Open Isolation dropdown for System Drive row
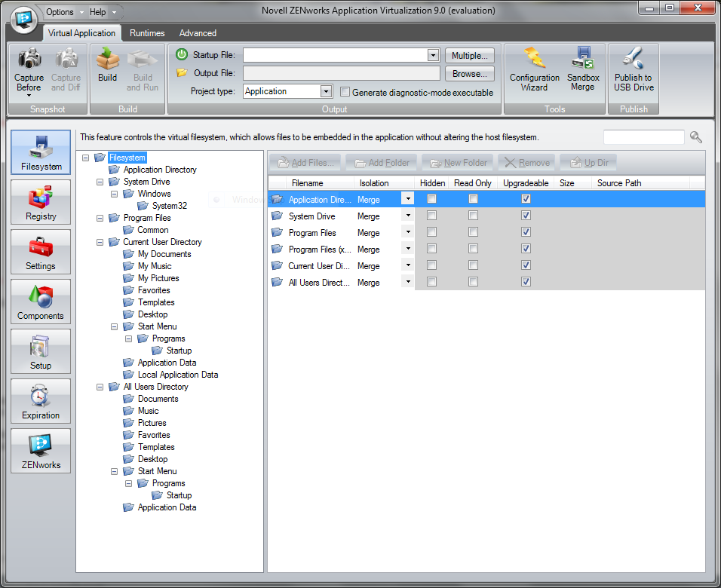The height and width of the screenshot is (588, 721). tap(408, 215)
